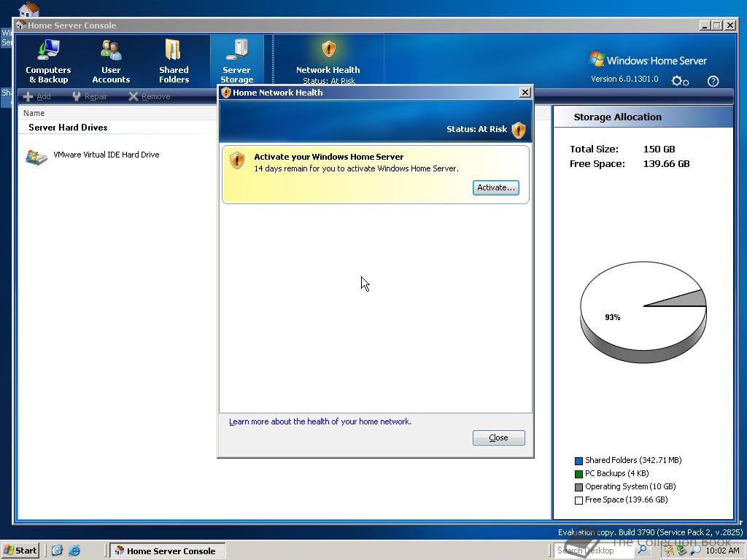Click the system tray clock
The image size is (747, 560).
[723, 551]
